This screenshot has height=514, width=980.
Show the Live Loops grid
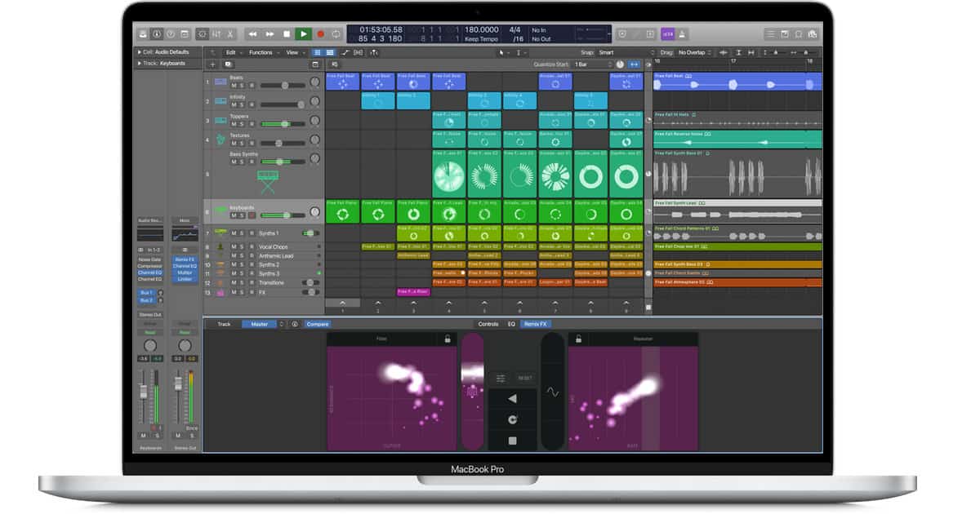[318, 52]
